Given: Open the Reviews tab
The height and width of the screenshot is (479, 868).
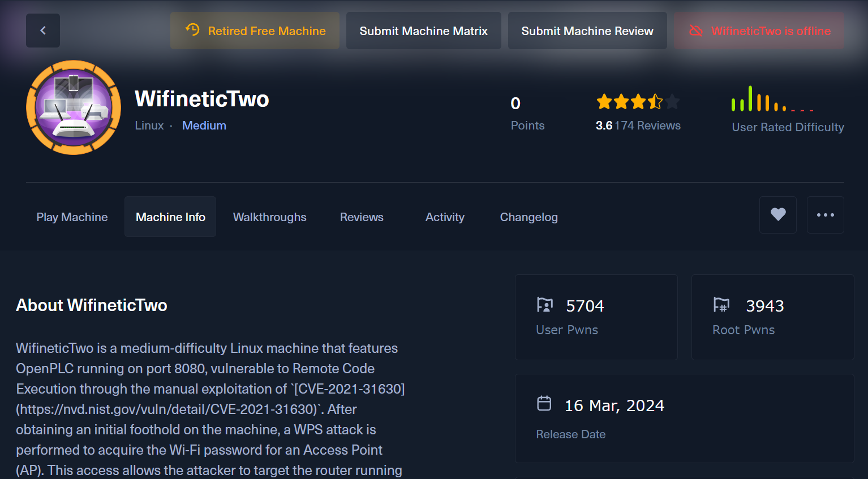Looking at the screenshot, I should [362, 217].
